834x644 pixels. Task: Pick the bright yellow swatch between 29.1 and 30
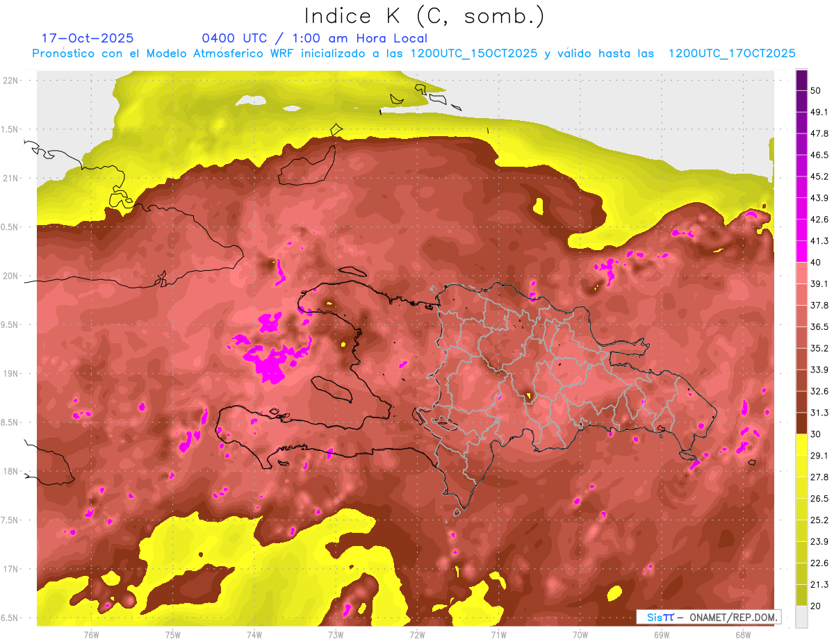tap(801, 445)
